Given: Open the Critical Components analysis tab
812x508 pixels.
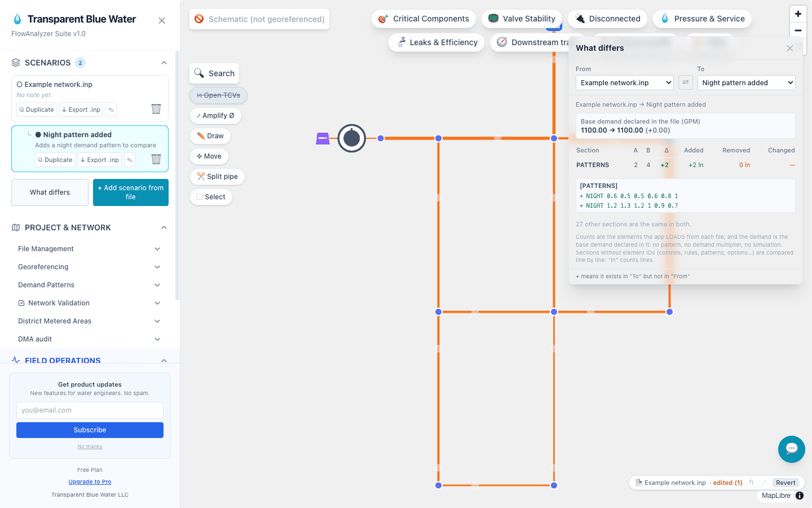Looking at the screenshot, I should 423,19.
